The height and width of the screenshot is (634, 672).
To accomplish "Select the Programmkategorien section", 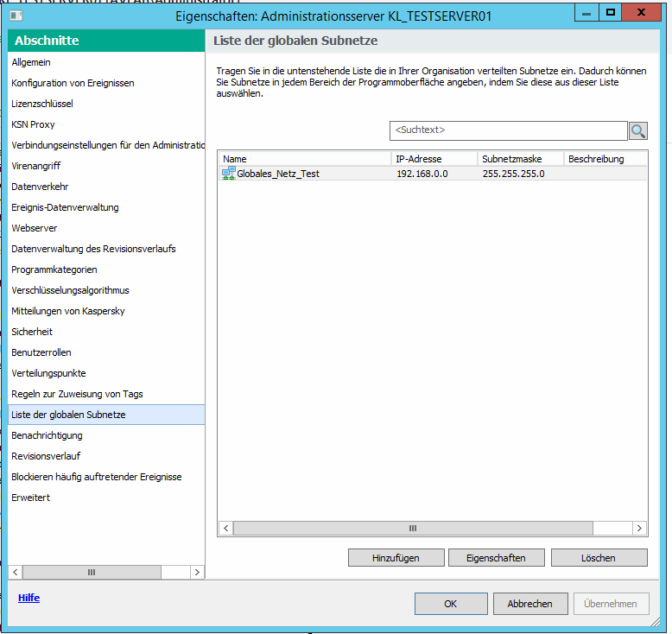I will pos(54,269).
